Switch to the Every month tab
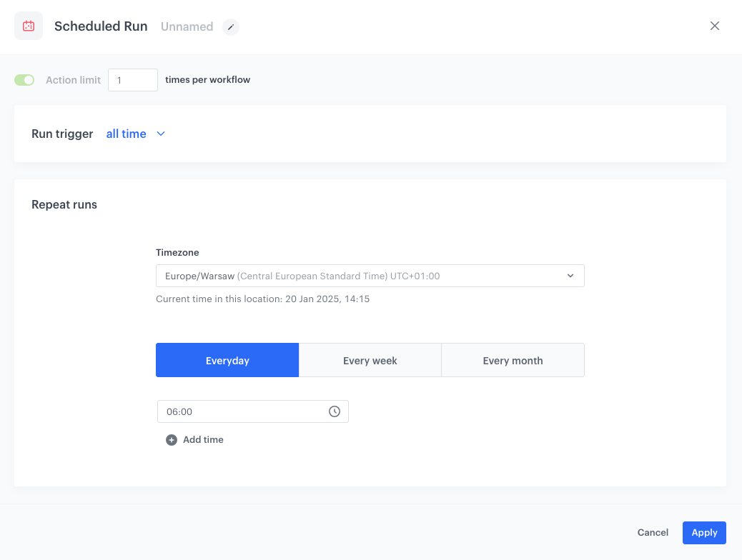Screen dimensions: 742x560 pos(513,360)
